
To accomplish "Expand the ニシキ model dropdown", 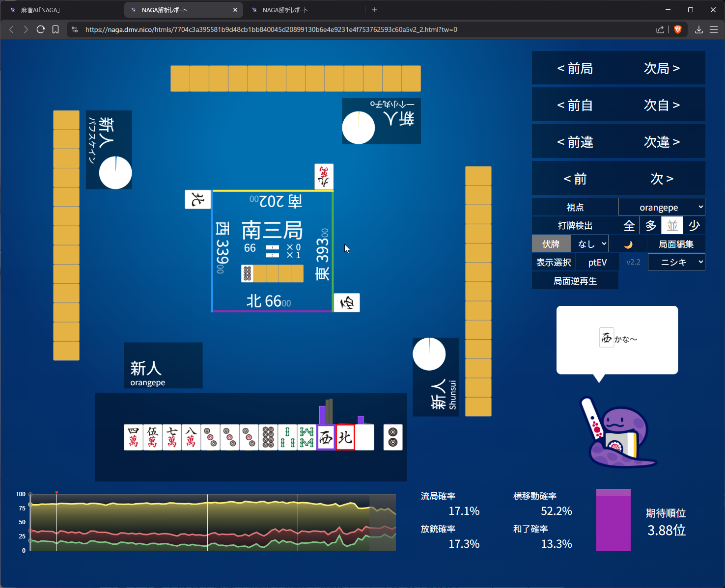I will pyautogui.click(x=676, y=262).
